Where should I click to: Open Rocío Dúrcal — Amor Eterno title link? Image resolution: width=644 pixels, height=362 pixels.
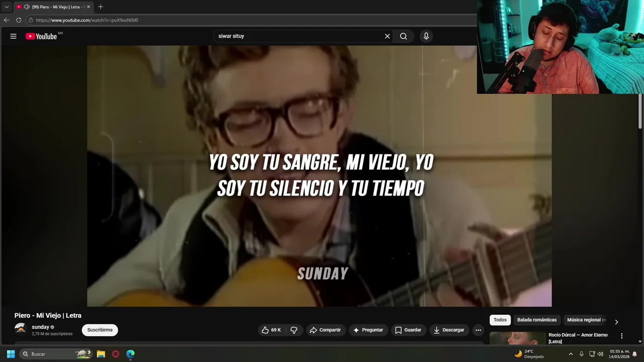tap(578, 338)
